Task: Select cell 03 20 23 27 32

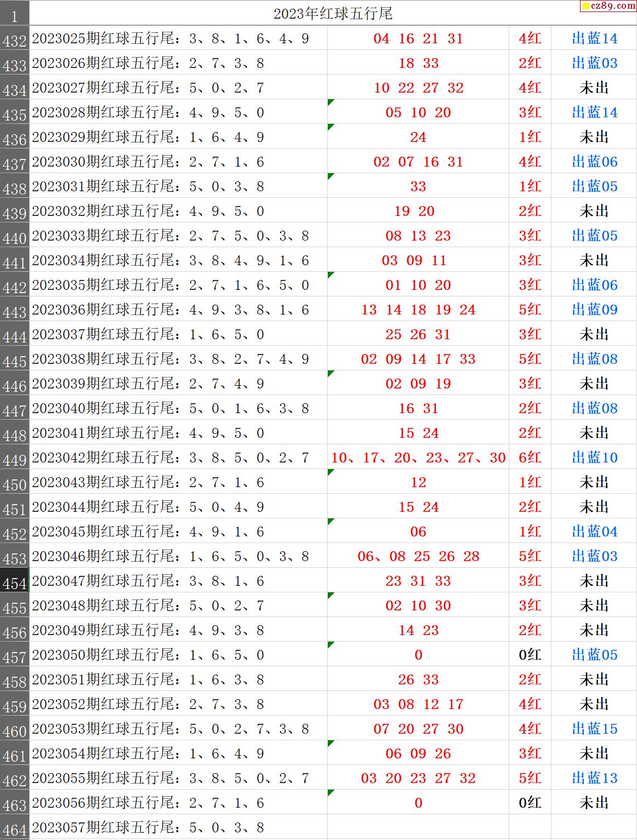Action: click(418, 778)
